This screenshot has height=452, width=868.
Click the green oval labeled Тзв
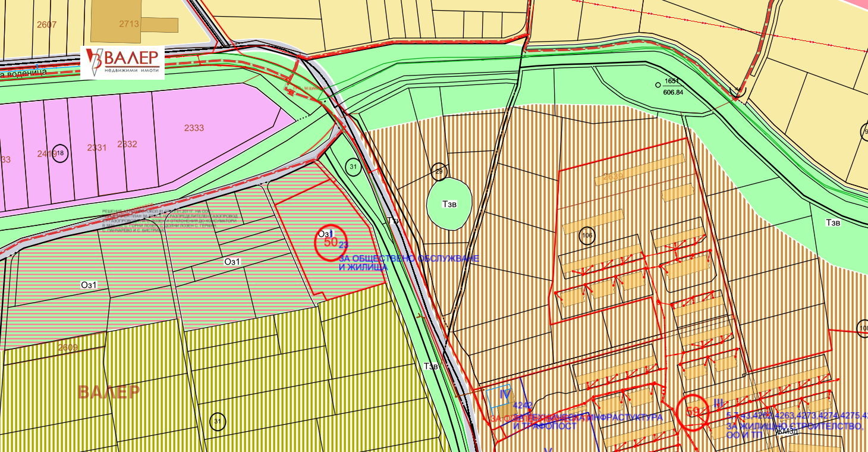pyautogui.click(x=449, y=204)
